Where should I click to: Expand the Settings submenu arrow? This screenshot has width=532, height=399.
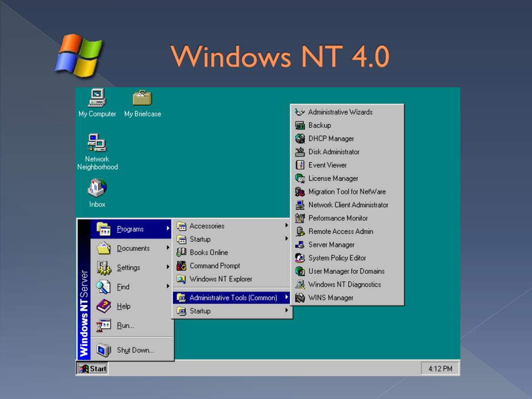point(168,267)
